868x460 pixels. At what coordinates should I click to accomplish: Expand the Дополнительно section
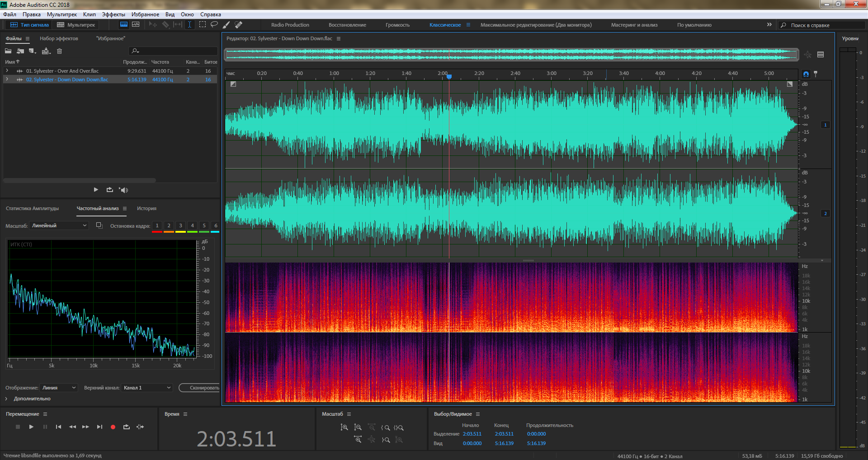click(x=6, y=399)
